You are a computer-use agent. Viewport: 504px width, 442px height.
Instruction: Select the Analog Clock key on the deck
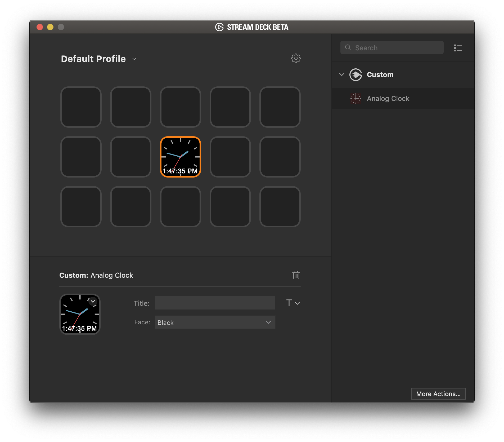pos(181,157)
